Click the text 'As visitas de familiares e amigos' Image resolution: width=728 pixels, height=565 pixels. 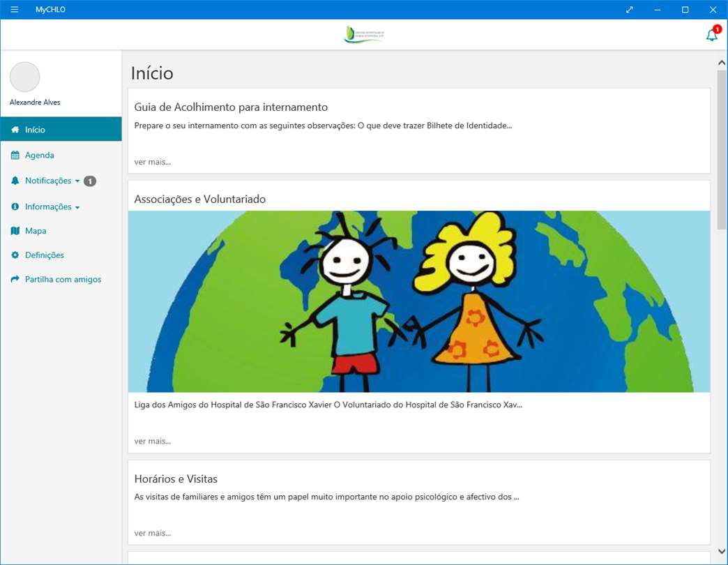pos(326,497)
